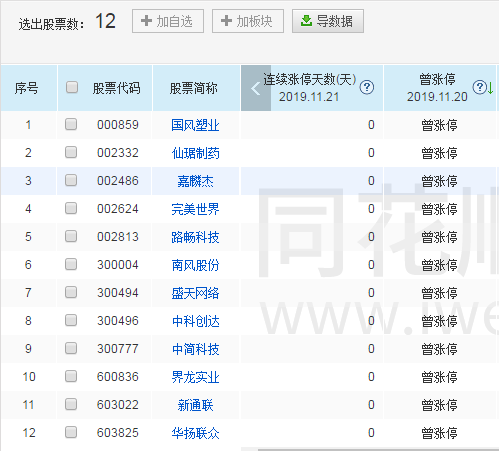Click green sort arrow on 曾涨停 column
Viewport: 499px width, 451px height.
490,88
